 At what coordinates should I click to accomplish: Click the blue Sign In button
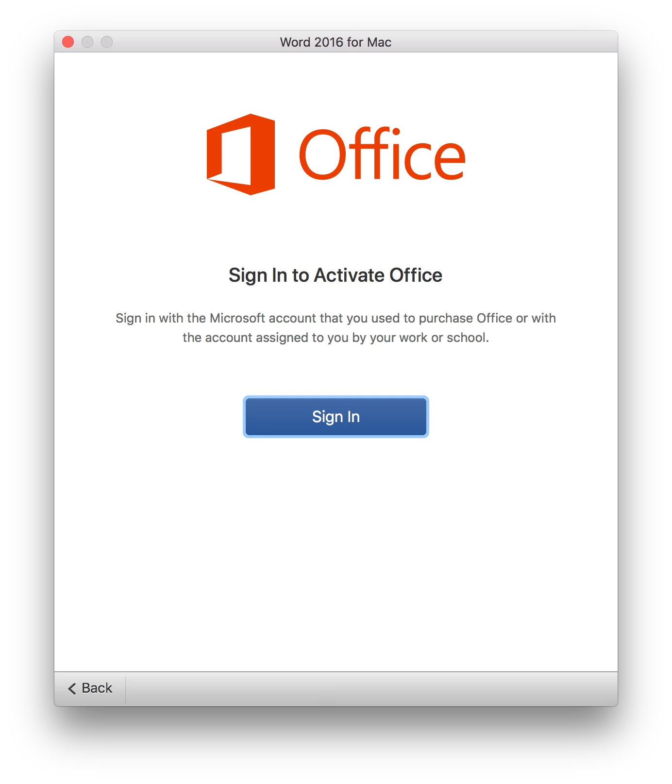pyautogui.click(x=336, y=417)
